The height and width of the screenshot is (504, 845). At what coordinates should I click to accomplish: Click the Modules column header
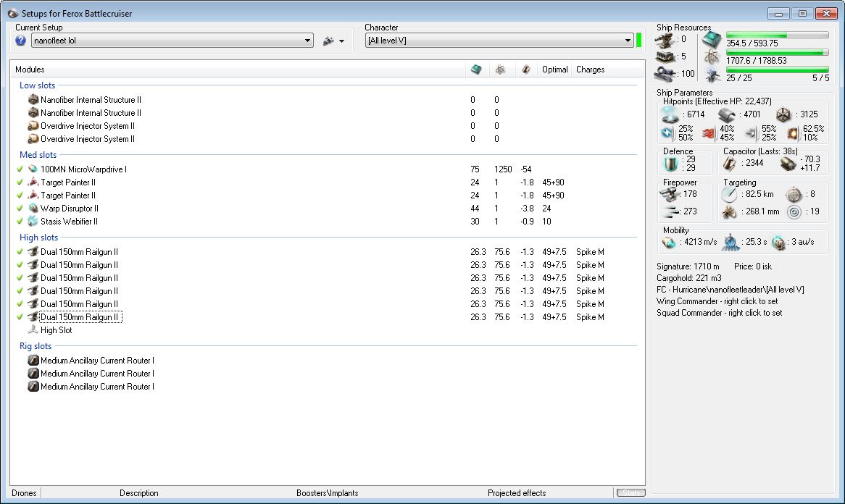[x=30, y=70]
